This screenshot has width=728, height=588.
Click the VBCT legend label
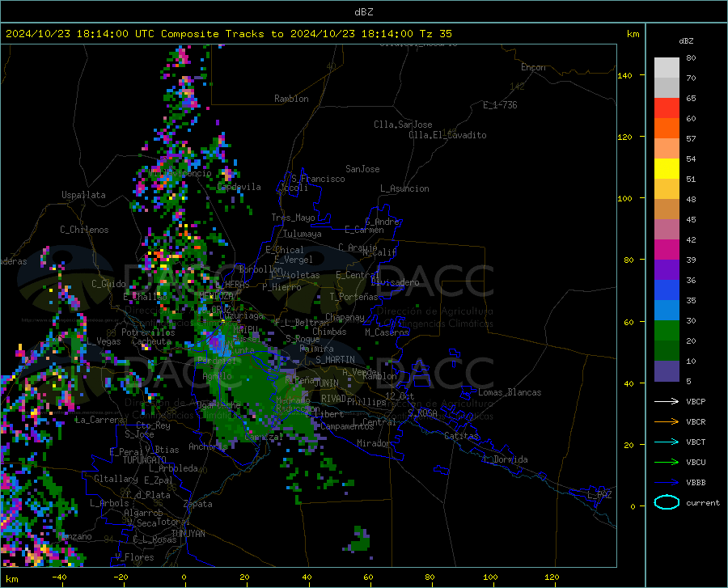(x=696, y=442)
